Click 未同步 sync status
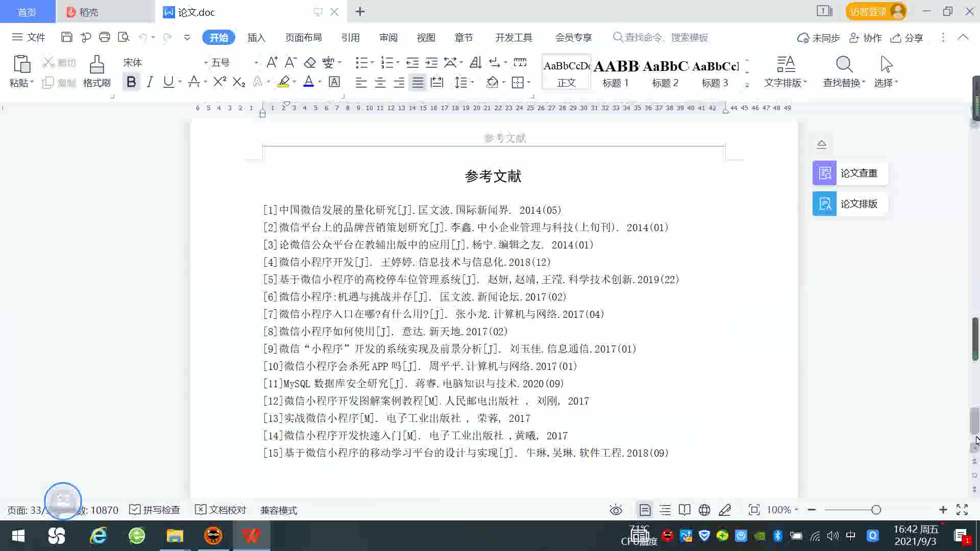This screenshot has width=980, height=551. tap(819, 38)
